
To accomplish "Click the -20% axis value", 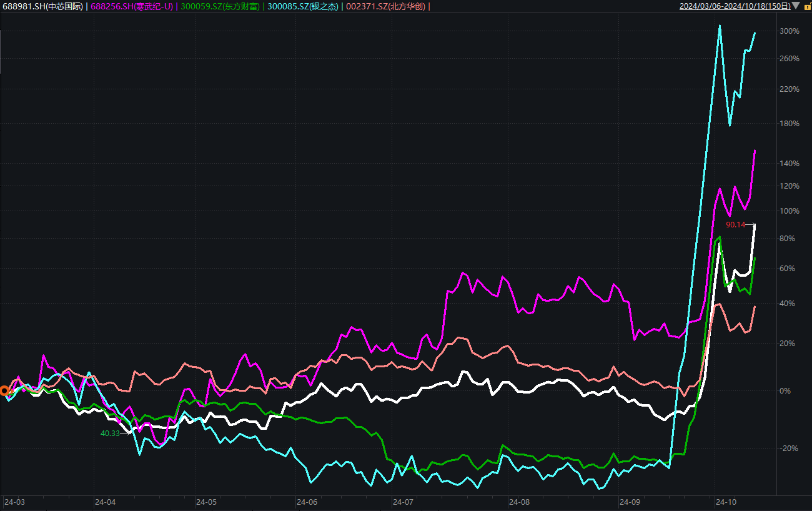I will 789,449.
